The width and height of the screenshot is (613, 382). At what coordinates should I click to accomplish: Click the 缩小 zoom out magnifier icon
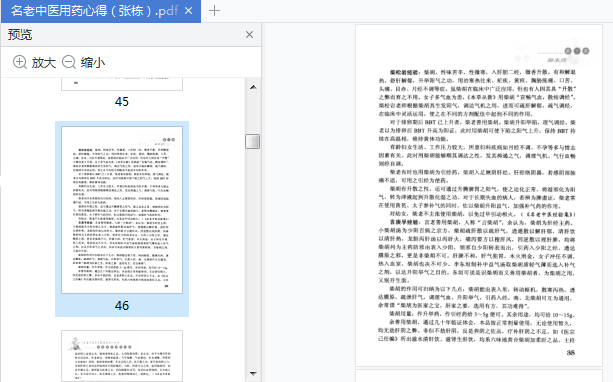coord(69,62)
